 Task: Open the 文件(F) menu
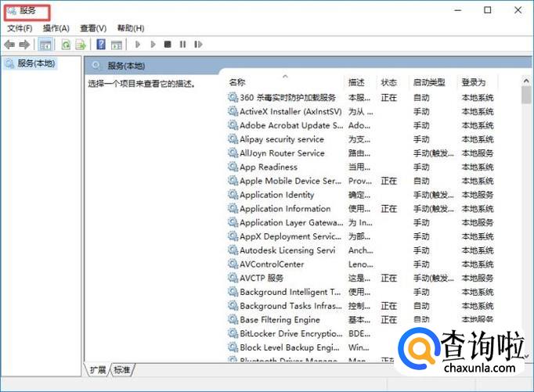pyautogui.click(x=20, y=28)
